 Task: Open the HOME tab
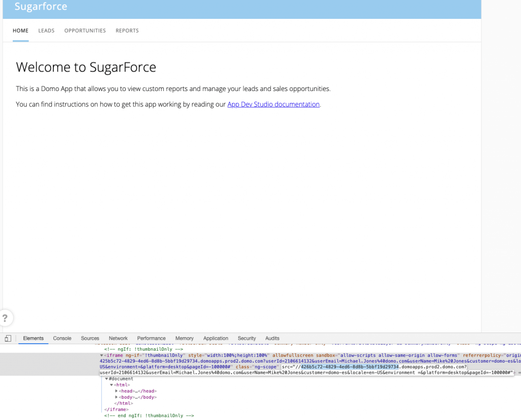pos(20,31)
